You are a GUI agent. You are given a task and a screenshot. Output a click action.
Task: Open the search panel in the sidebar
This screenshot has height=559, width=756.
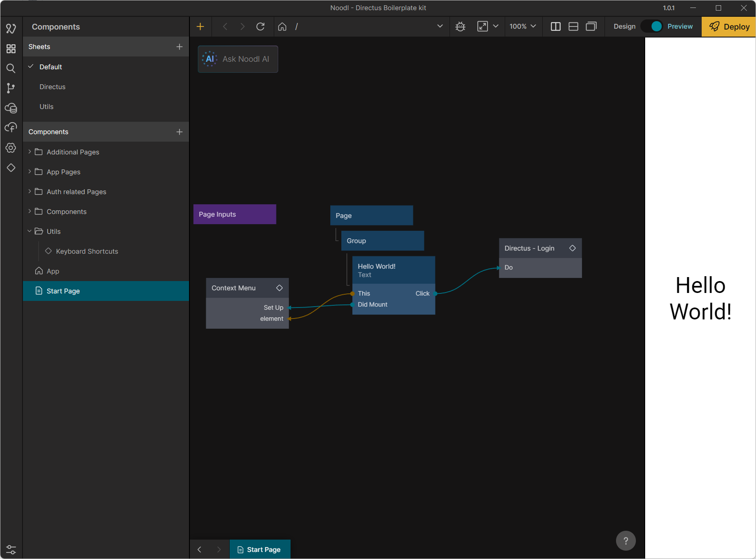pos(11,68)
